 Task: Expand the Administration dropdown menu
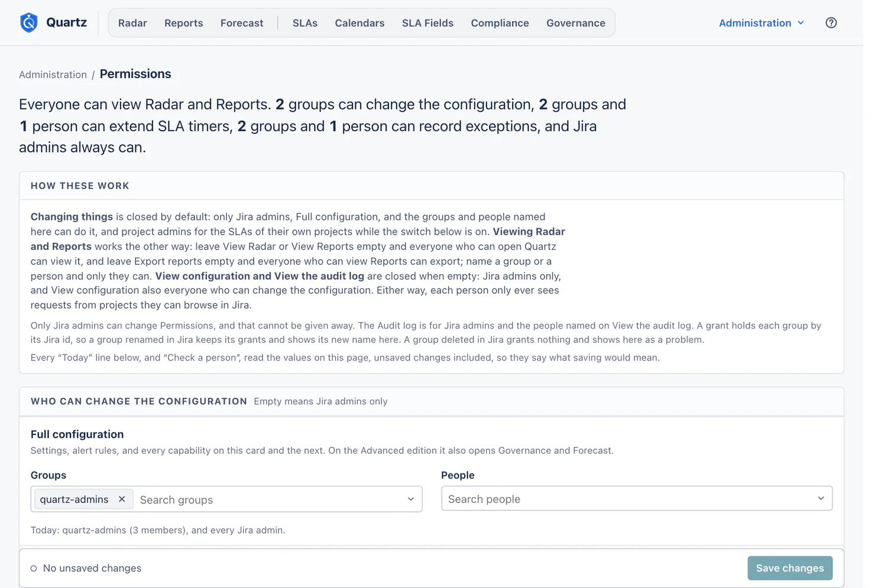(761, 23)
